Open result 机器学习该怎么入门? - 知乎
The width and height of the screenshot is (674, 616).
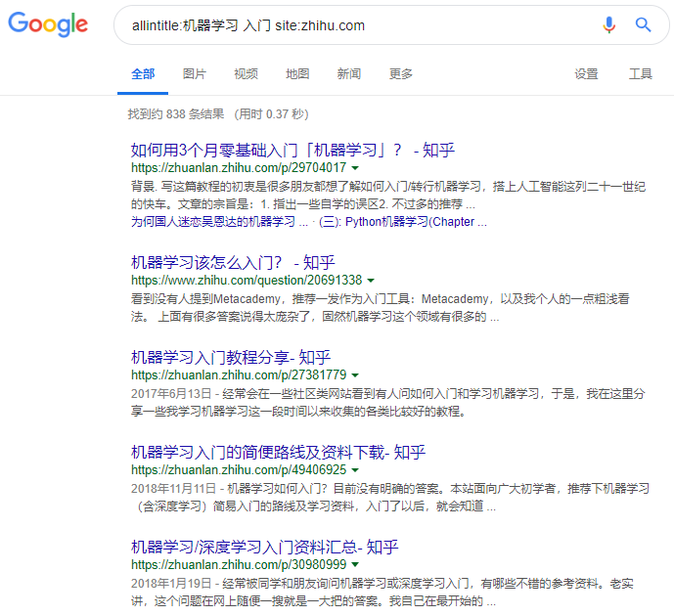tap(233, 262)
